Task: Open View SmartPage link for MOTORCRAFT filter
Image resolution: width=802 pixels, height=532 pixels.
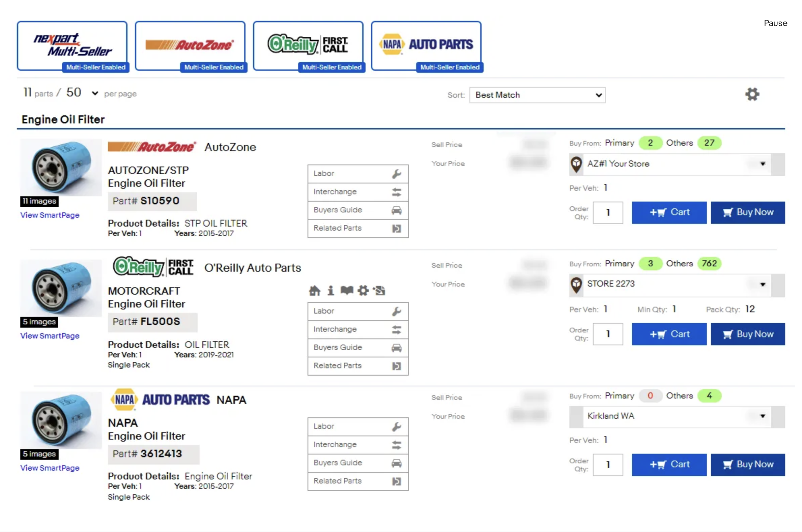Action: [x=50, y=336]
